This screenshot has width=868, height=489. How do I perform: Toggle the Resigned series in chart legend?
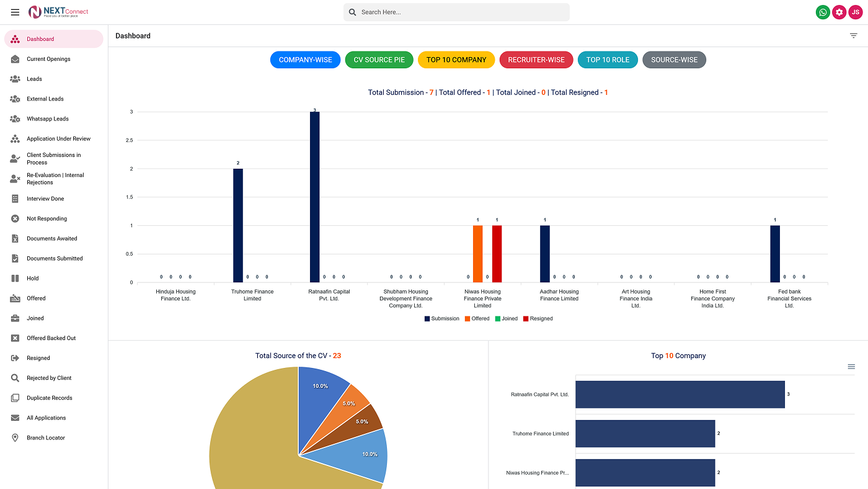pyautogui.click(x=538, y=318)
